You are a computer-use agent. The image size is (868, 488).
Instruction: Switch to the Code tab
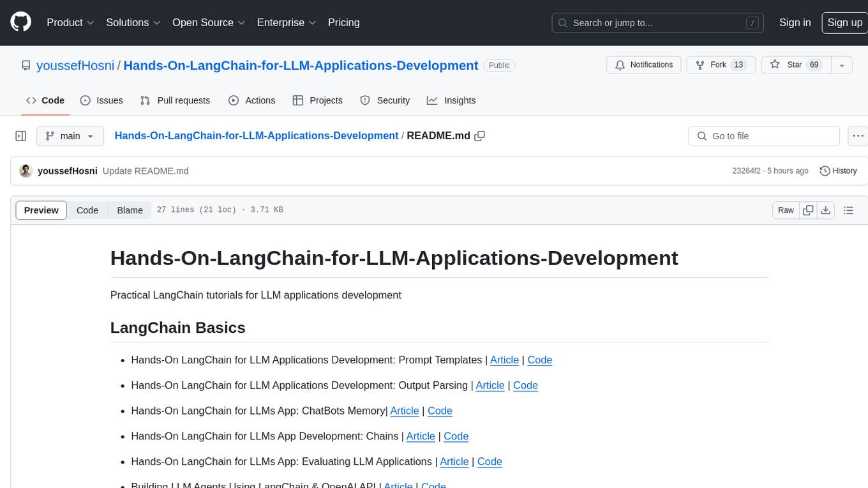[45, 100]
